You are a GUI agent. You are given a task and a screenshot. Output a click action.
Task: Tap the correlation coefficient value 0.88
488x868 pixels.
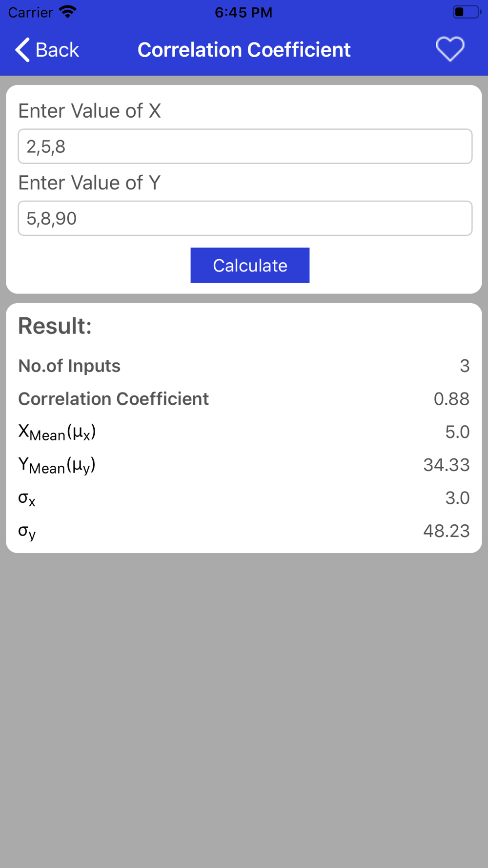tap(451, 399)
